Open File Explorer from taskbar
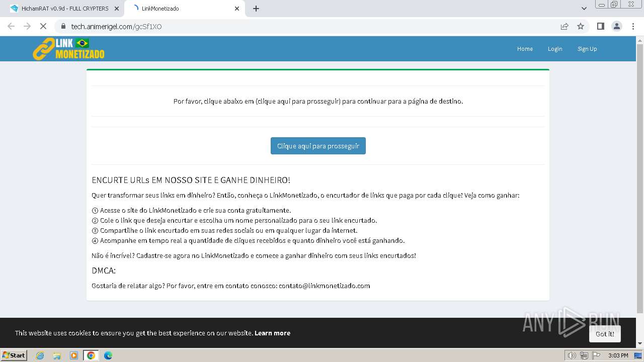 point(57,355)
